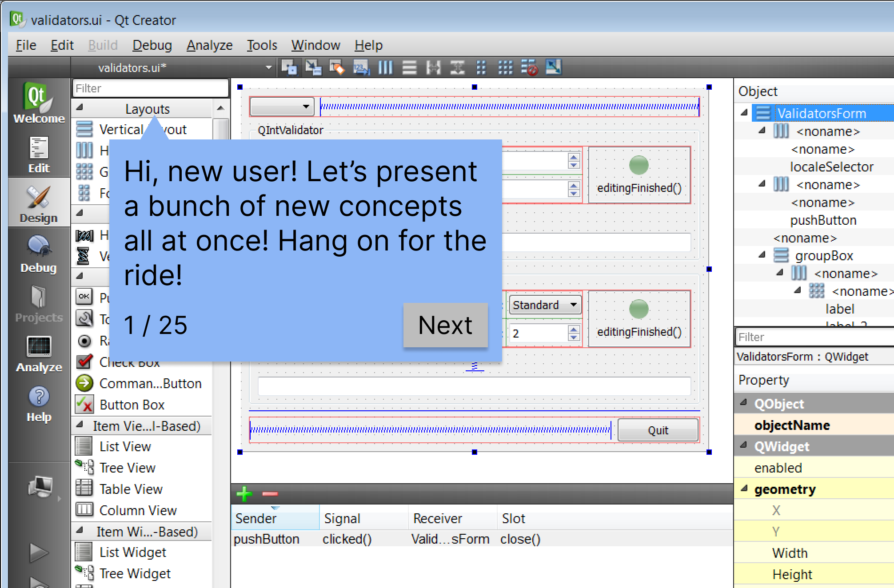This screenshot has width=894, height=588.
Task: Activate the Edit Tab Order tool
Action: coord(361,68)
